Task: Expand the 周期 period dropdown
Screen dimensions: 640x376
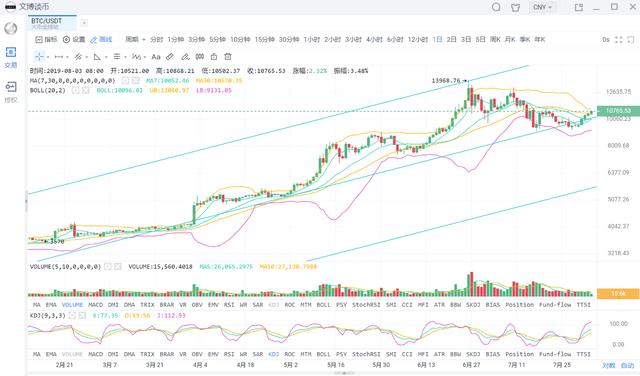Action: [135, 40]
